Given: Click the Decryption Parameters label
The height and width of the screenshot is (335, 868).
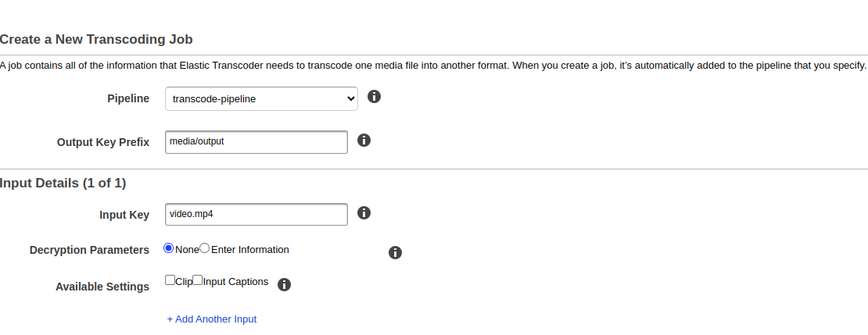Looking at the screenshot, I should [x=89, y=250].
